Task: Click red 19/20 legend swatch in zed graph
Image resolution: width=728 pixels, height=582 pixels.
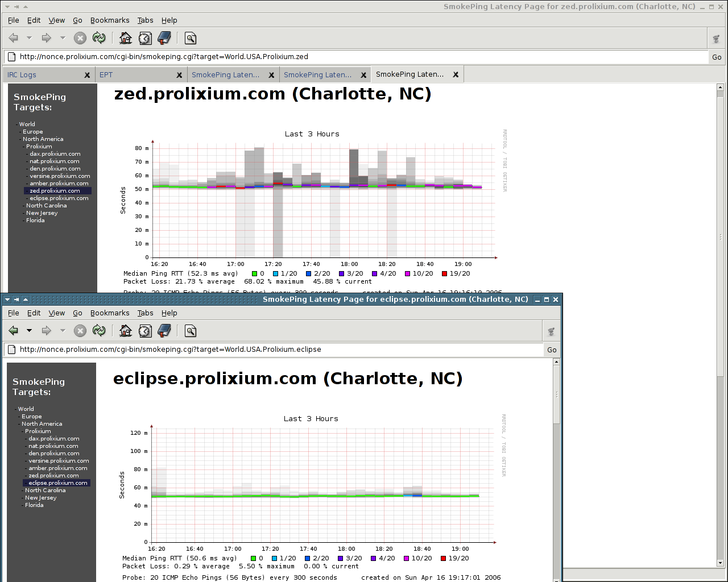Action: pos(445,274)
